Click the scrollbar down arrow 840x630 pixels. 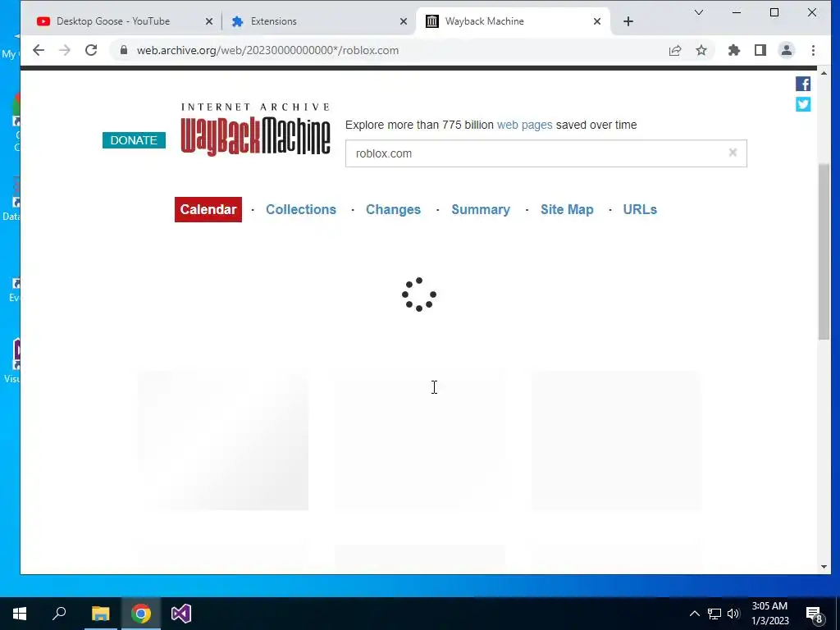coord(824,567)
